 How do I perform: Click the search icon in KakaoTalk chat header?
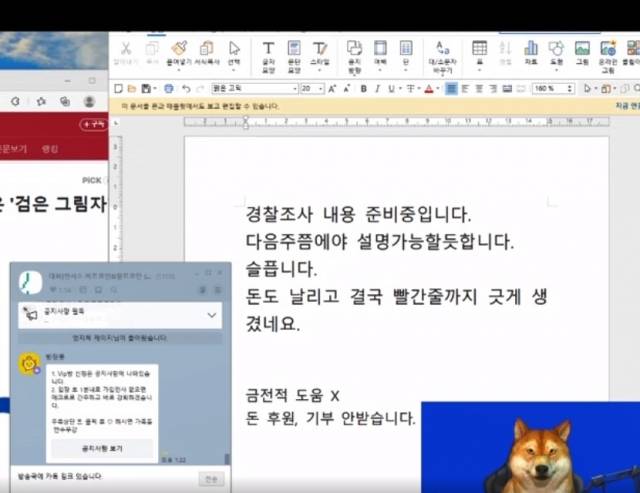point(114,290)
